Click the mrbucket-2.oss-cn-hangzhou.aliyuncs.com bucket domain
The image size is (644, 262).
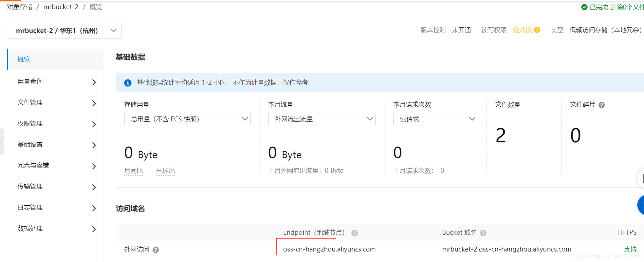click(507, 249)
